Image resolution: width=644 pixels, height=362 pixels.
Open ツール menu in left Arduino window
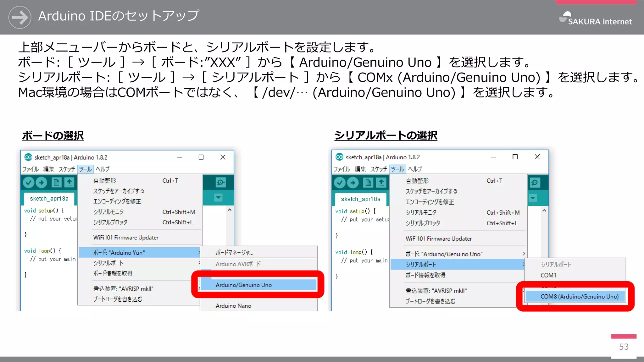tap(85, 169)
